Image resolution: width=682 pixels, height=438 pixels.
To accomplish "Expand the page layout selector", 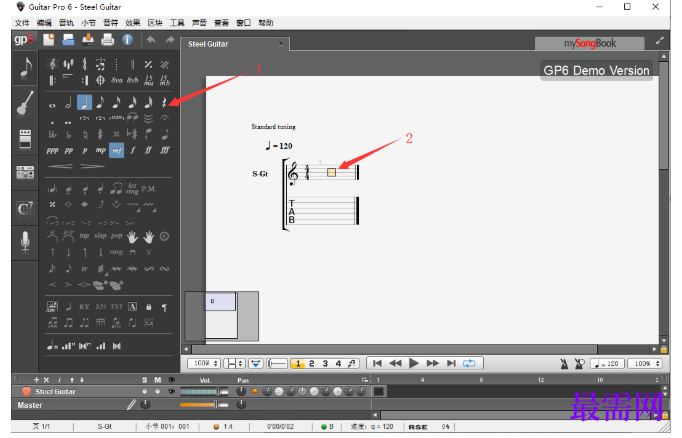I will tap(234, 363).
